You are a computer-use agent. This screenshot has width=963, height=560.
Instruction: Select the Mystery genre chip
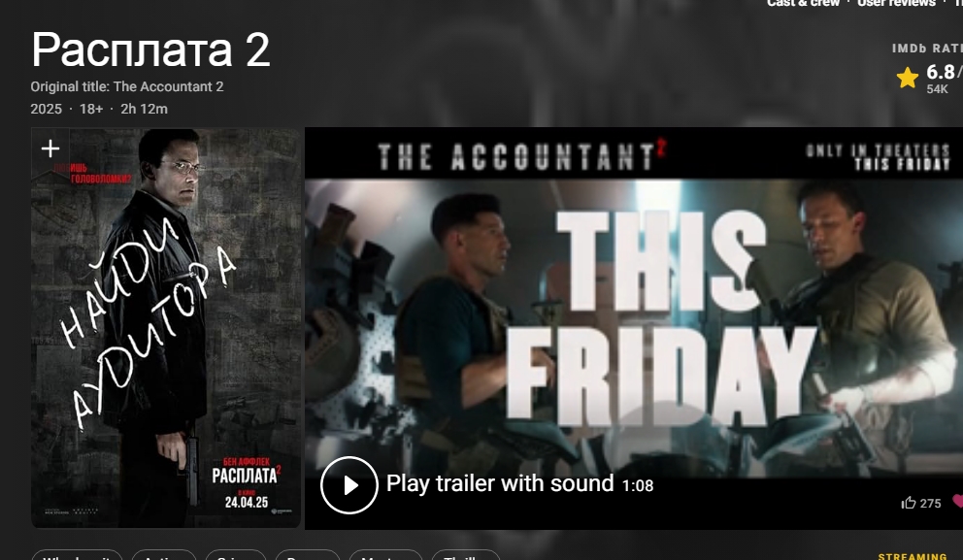point(385,556)
